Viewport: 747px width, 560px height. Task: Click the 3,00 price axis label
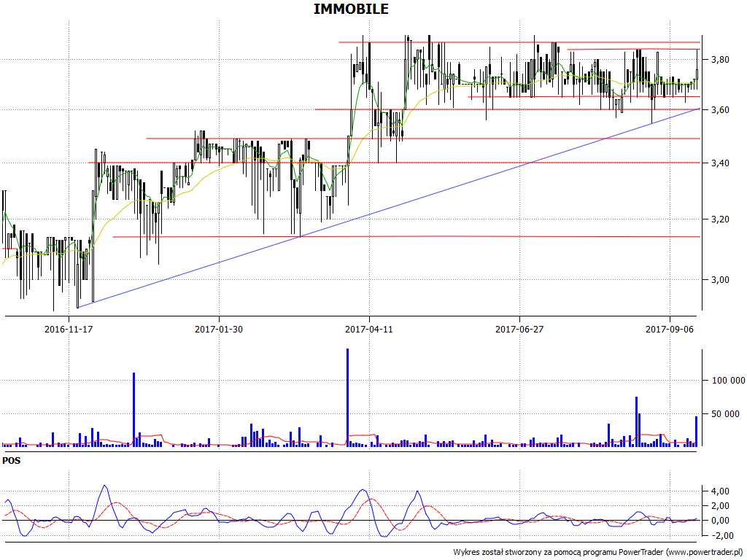pyautogui.click(x=720, y=279)
